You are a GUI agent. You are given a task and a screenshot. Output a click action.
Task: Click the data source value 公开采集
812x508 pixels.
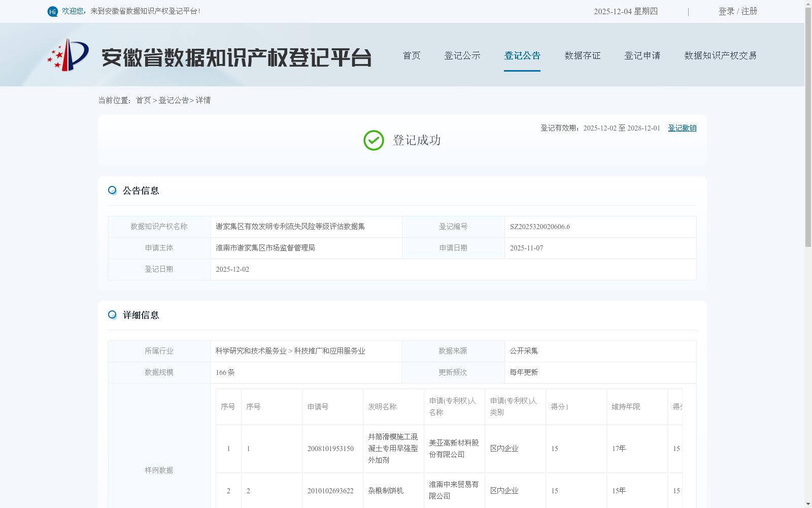[524, 351]
